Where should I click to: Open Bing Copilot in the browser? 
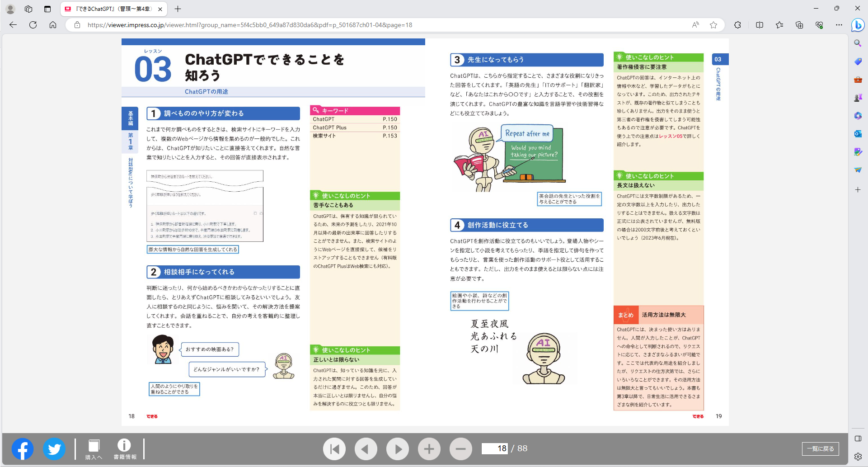point(858,25)
